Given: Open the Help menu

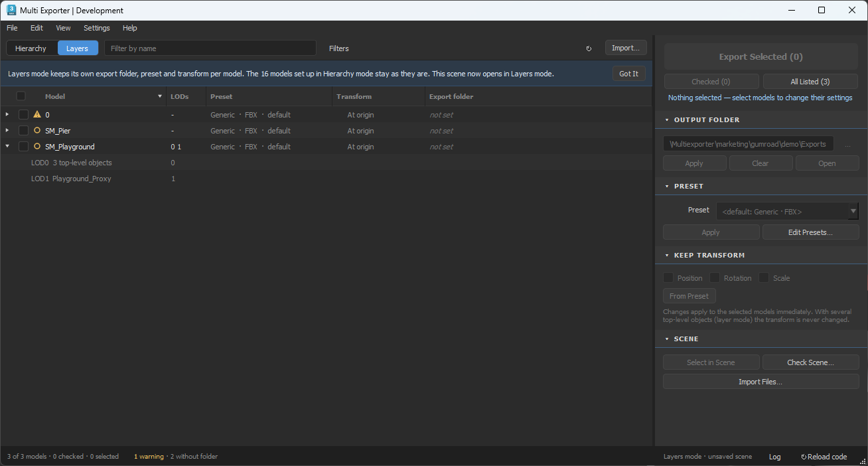Looking at the screenshot, I should [x=130, y=28].
